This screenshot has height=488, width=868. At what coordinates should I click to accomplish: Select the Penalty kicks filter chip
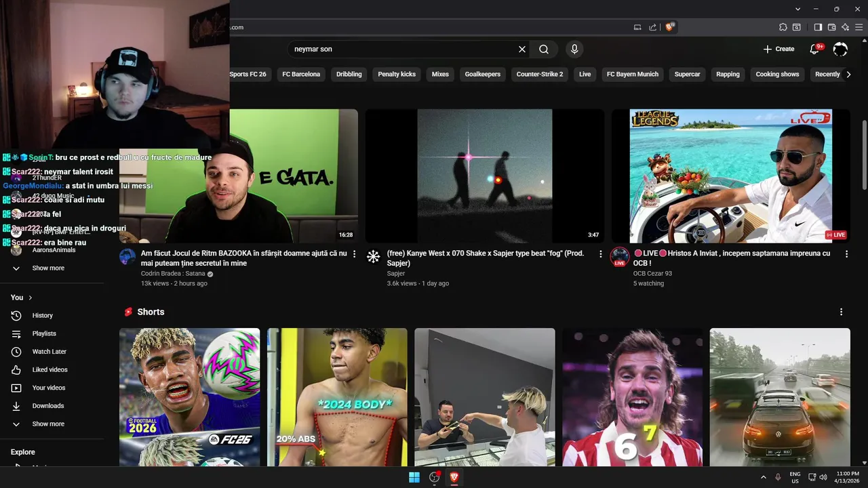pos(397,75)
